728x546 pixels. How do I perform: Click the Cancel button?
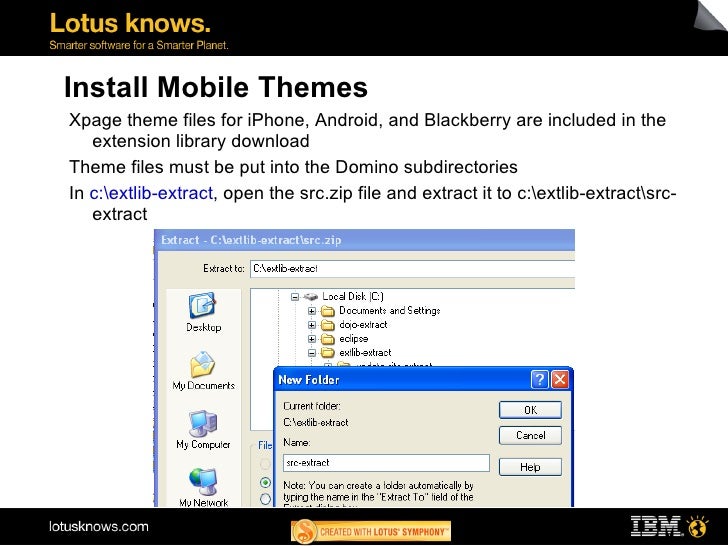(530, 436)
